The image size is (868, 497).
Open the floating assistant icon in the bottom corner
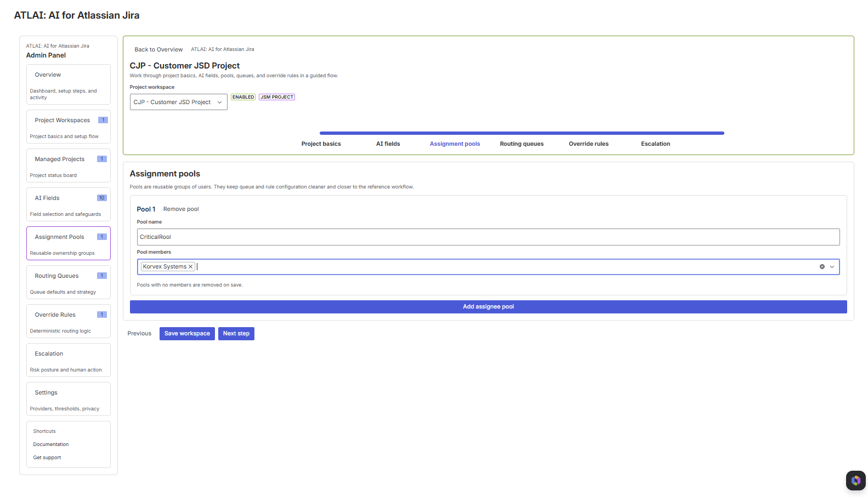pyautogui.click(x=855, y=481)
